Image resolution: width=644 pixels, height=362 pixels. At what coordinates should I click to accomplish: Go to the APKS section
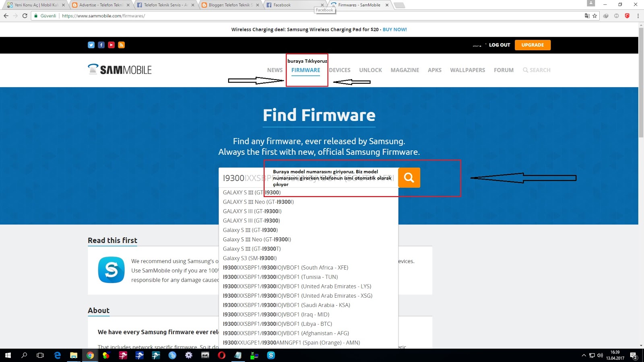(x=435, y=70)
